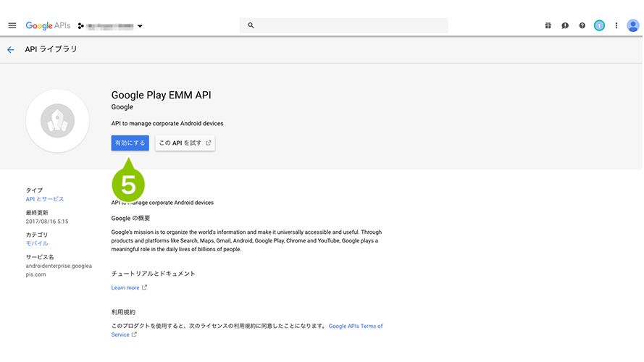Click the カテゴリ label

[x=37, y=235]
